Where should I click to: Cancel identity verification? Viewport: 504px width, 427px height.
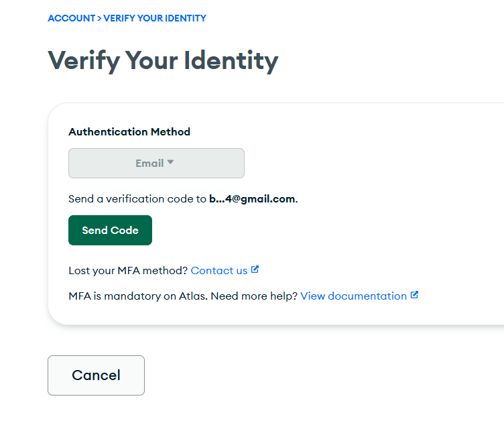[x=96, y=375]
